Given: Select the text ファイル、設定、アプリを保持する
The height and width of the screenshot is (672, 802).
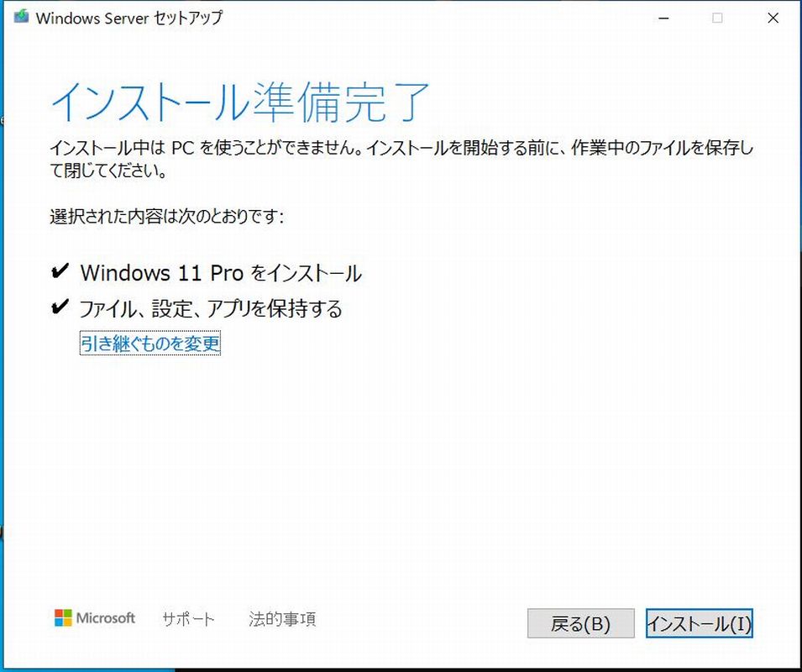Looking at the screenshot, I should [x=211, y=308].
